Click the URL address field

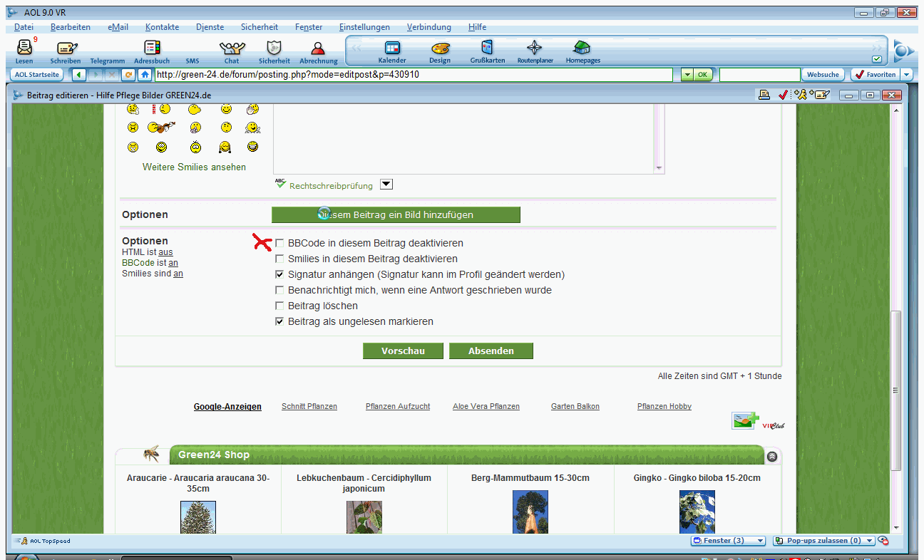[x=414, y=74]
